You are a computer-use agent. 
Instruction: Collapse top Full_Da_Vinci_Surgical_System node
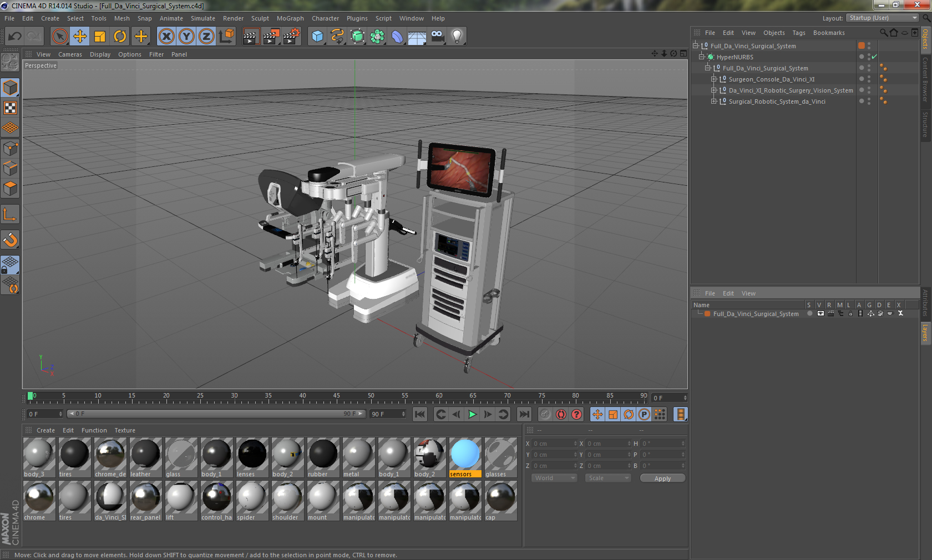point(695,46)
